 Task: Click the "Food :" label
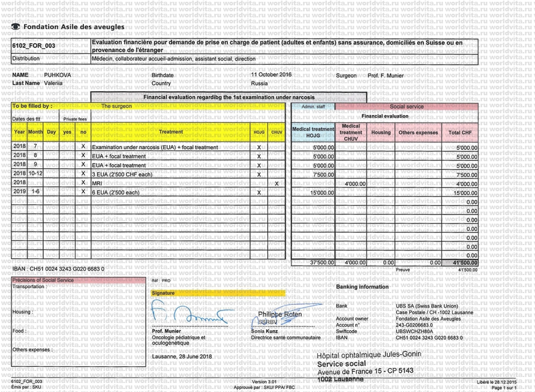click(x=19, y=331)
